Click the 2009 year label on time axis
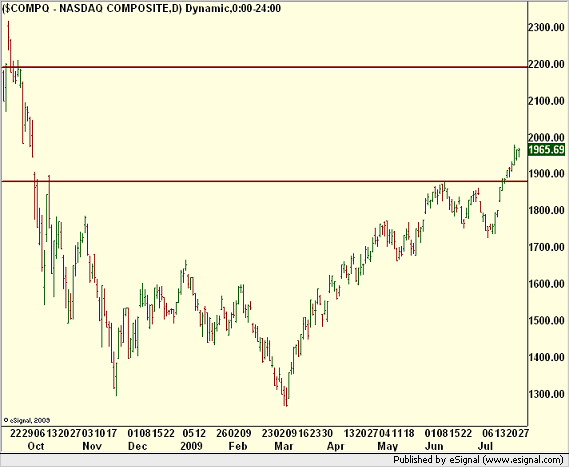569x467 pixels. point(191,446)
